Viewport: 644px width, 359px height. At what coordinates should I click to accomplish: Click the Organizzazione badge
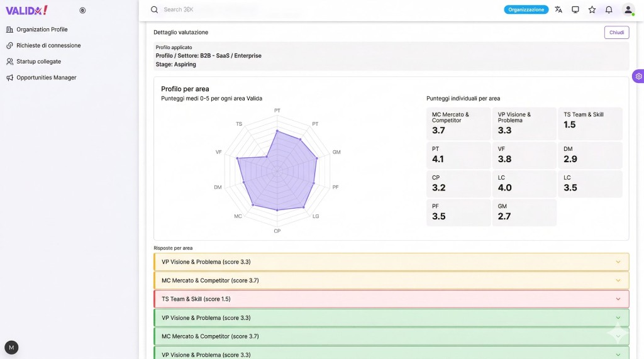(x=526, y=10)
